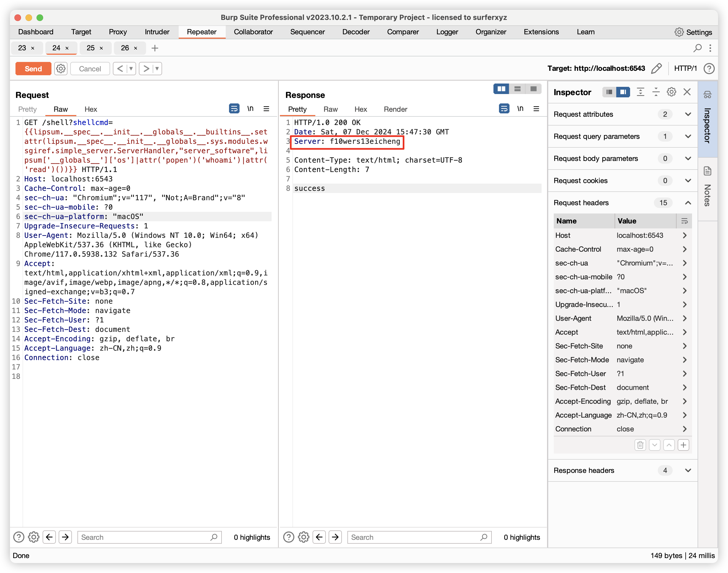728x573 pixels.
Task: Open previous history dropdown arrow
Action: click(x=131, y=69)
